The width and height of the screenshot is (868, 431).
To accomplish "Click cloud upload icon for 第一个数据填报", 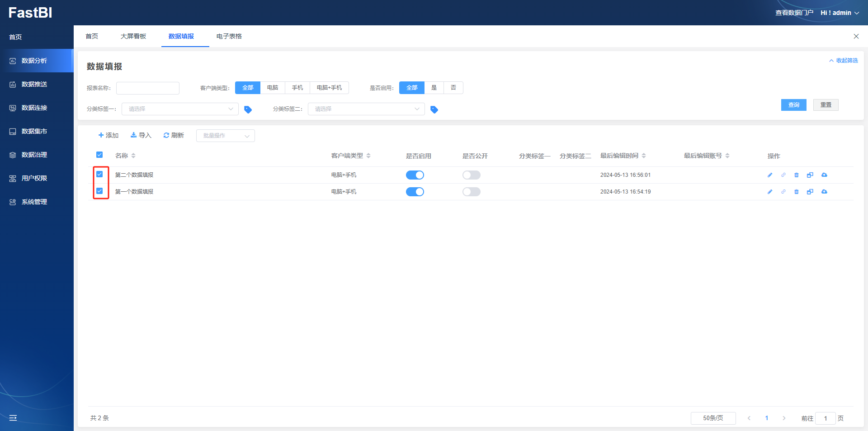I will click(824, 192).
